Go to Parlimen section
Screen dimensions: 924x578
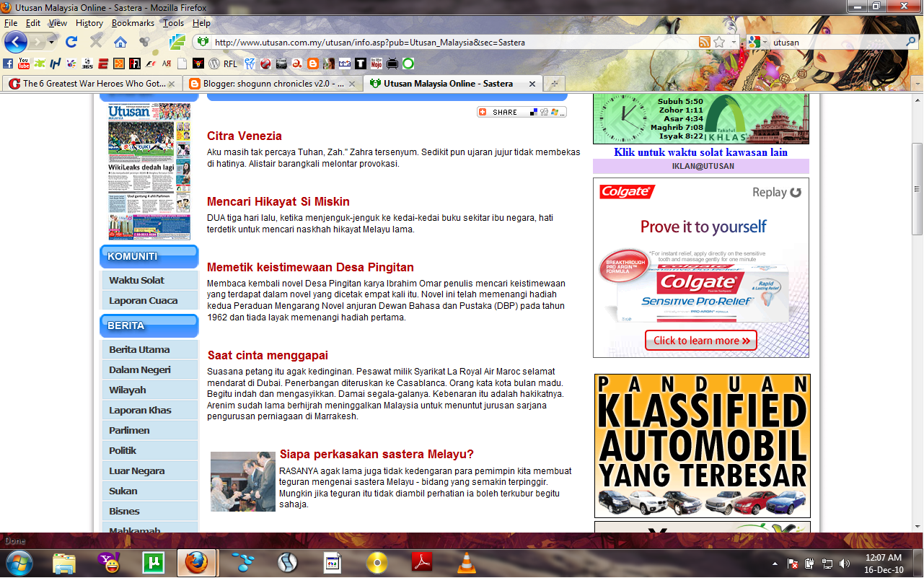pyautogui.click(x=149, y=430)
